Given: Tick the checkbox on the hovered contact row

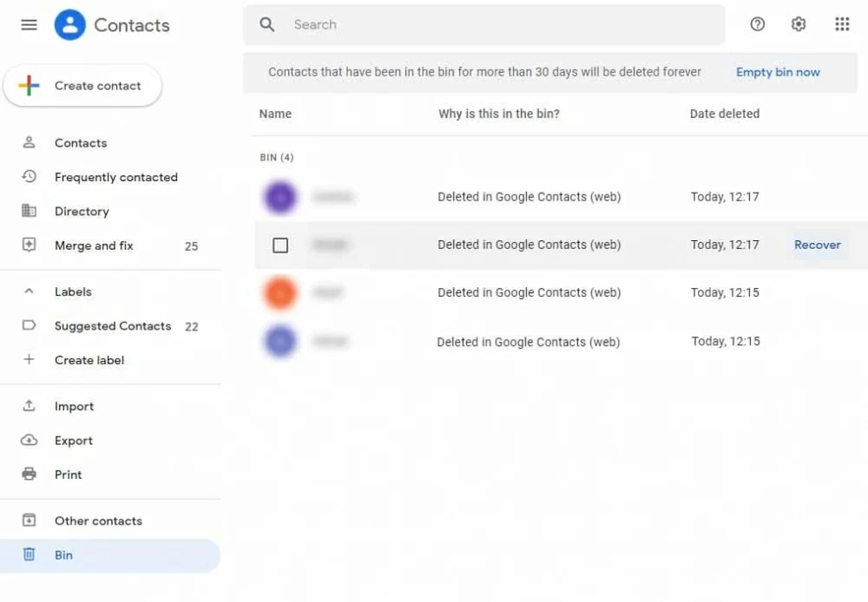Looking at the screenshot, I should pyautogui.click(x=280, y=245).
